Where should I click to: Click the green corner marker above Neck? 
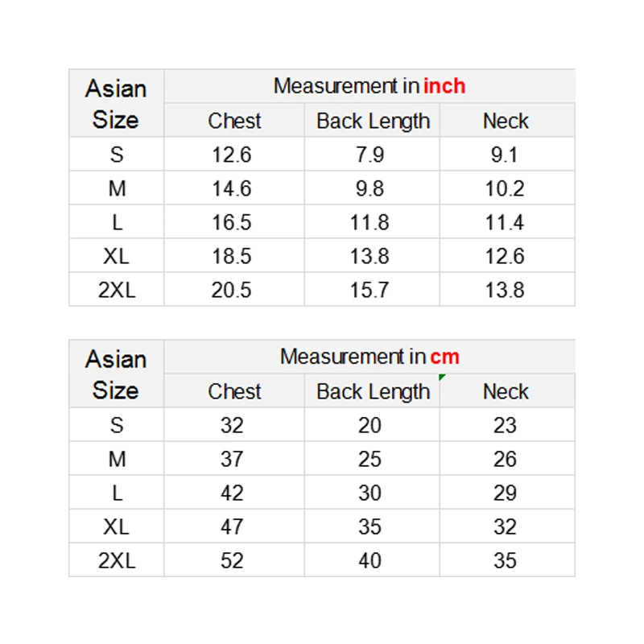click(443, 377)
